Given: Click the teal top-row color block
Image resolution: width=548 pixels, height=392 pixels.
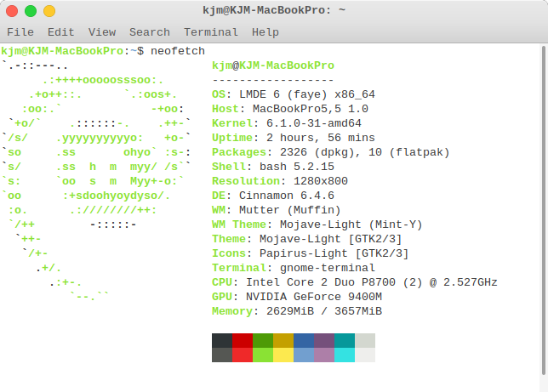Looking at the screenshot, I should coord(345,341).
